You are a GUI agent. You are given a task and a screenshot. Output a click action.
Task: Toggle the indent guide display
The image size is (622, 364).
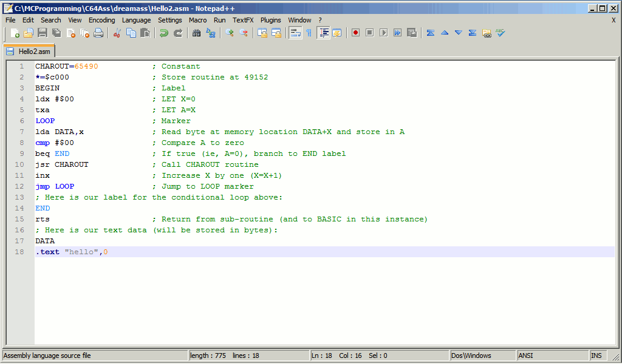tap(323, 33)
